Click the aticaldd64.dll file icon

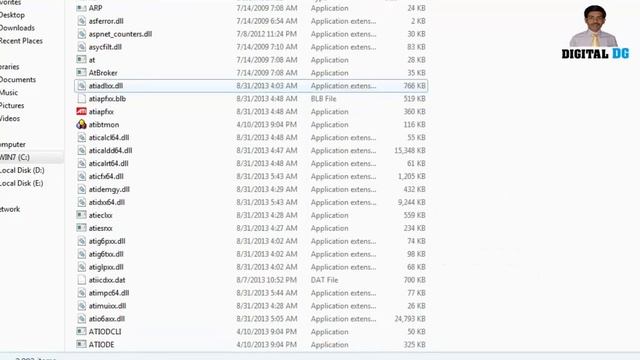tap(81, 150)
